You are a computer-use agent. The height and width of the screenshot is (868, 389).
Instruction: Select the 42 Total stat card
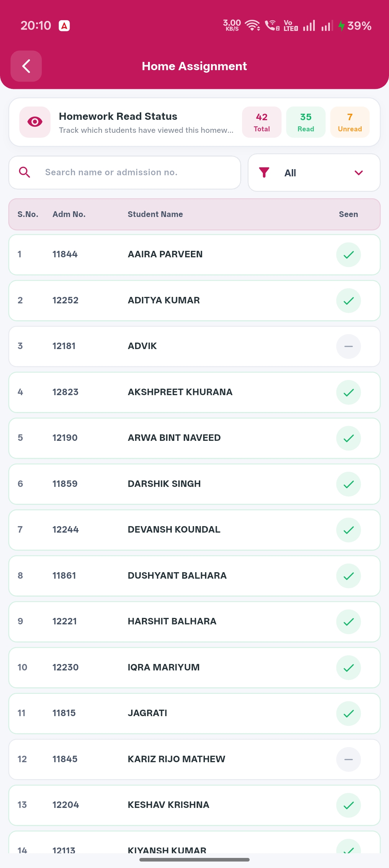[x=262, y=122]
